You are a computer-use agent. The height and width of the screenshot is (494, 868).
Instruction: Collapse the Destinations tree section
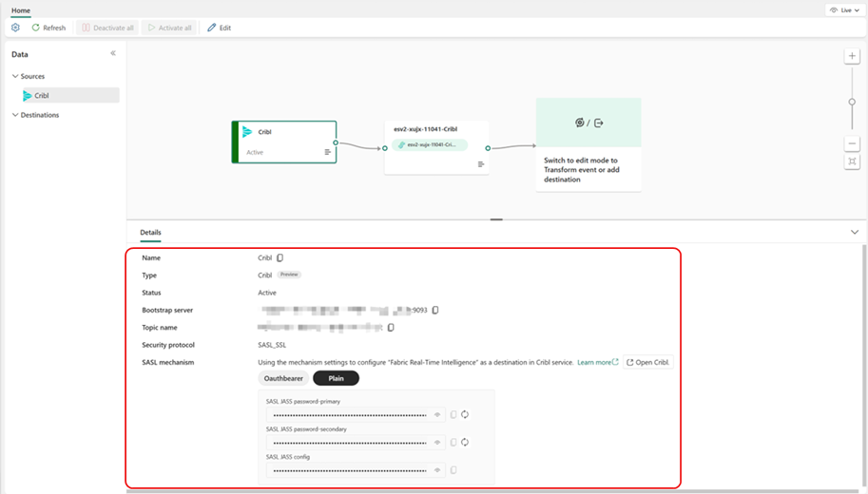coord(15,115)
